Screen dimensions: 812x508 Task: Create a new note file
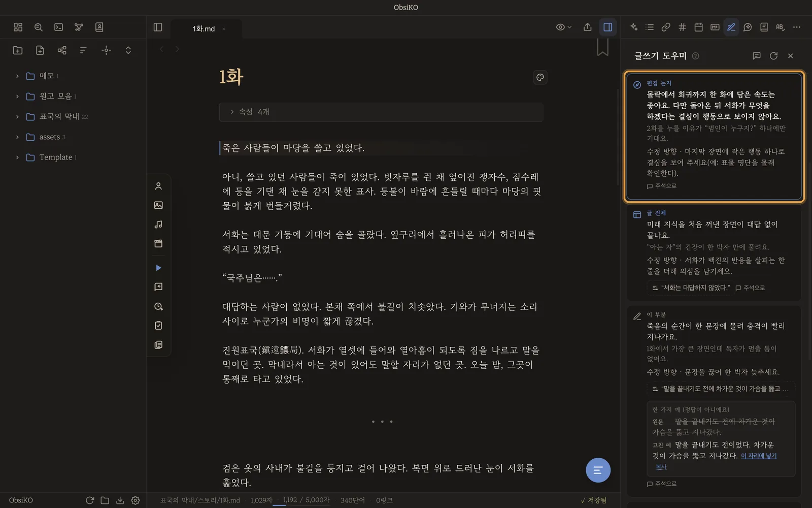pos(40,50)
